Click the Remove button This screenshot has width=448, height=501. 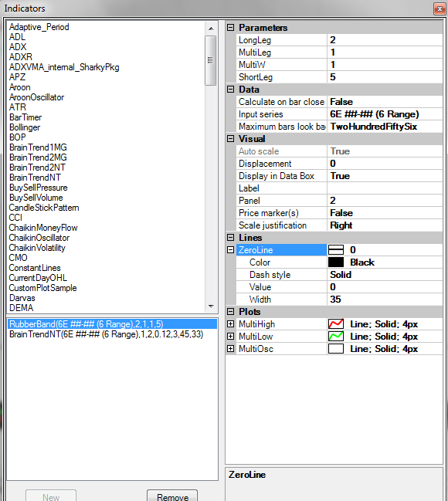point(172,496)
